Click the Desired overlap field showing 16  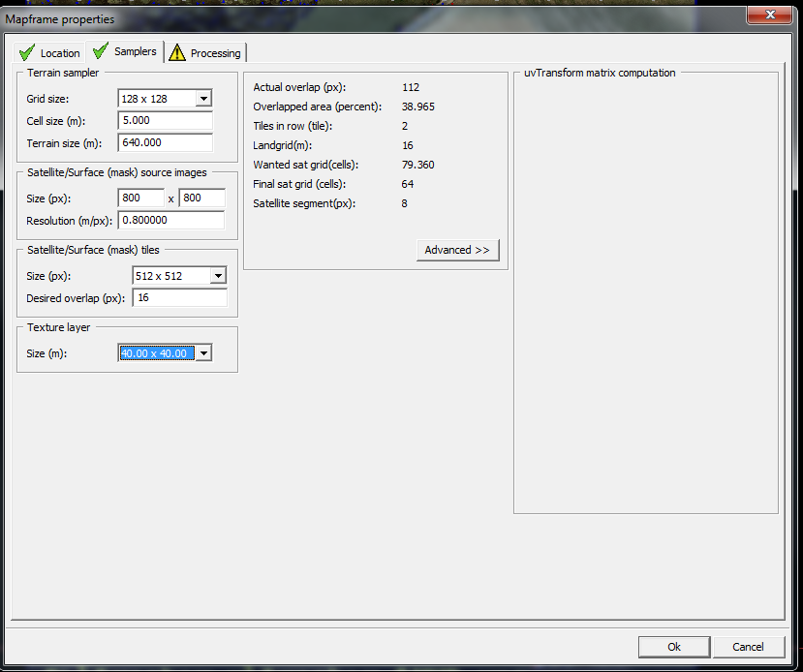(179, 297)
